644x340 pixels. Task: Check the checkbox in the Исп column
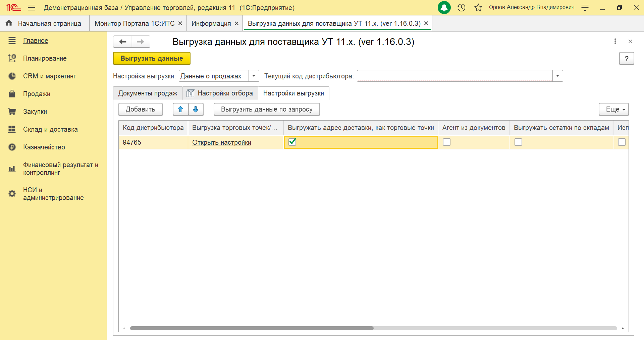tap(622, 142)
